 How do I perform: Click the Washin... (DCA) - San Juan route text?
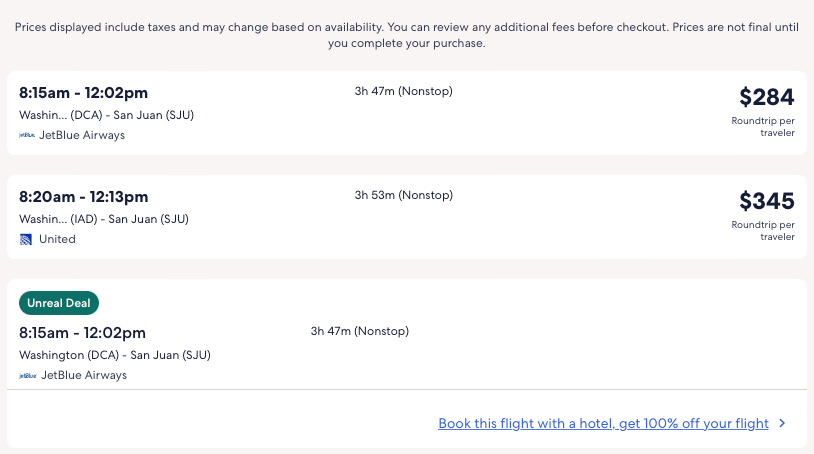106,115
